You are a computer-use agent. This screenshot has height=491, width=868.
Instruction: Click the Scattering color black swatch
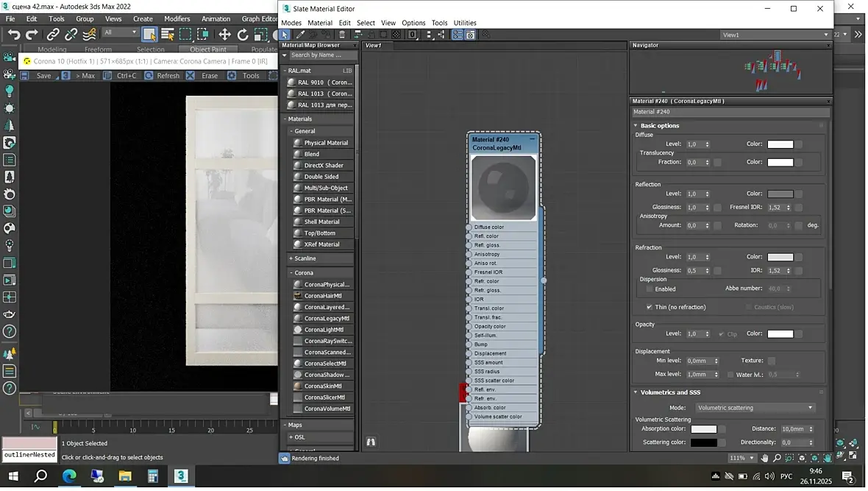click(x=703, y=442)
